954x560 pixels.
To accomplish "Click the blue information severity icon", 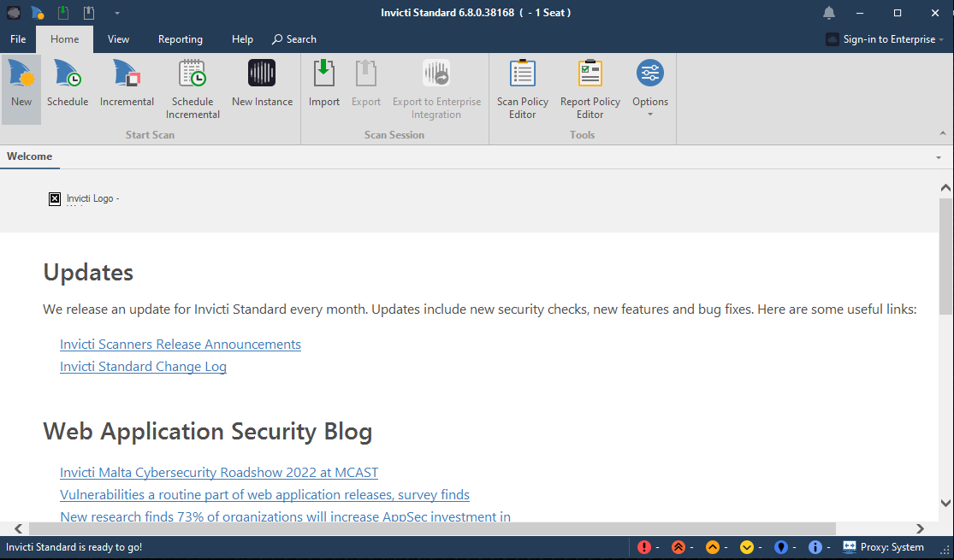I will pyautogui.click(x=815, y=547).
